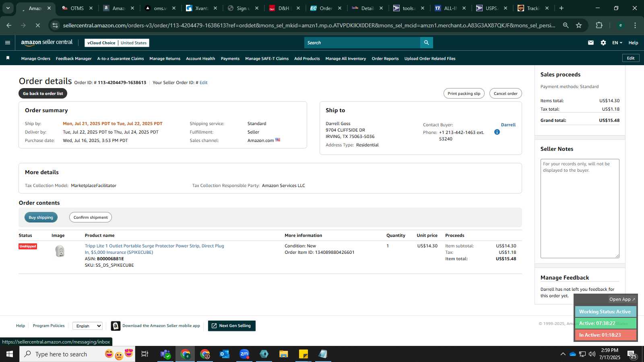The width and height of the screenshot is (644, 362).
Task: Open A-to-z Guarantee Claims
Action: coord(120,58)
